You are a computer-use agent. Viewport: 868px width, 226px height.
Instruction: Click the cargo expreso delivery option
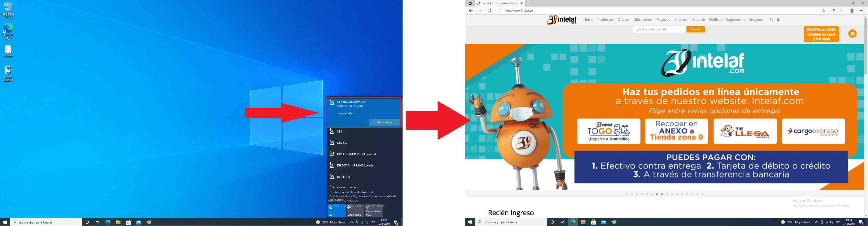[813, 131]
